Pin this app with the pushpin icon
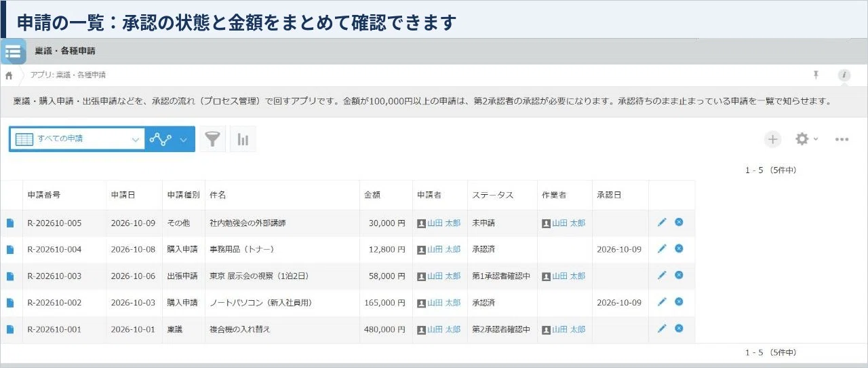The height and width of the screenshot is (368, 868). pos(816,75)
